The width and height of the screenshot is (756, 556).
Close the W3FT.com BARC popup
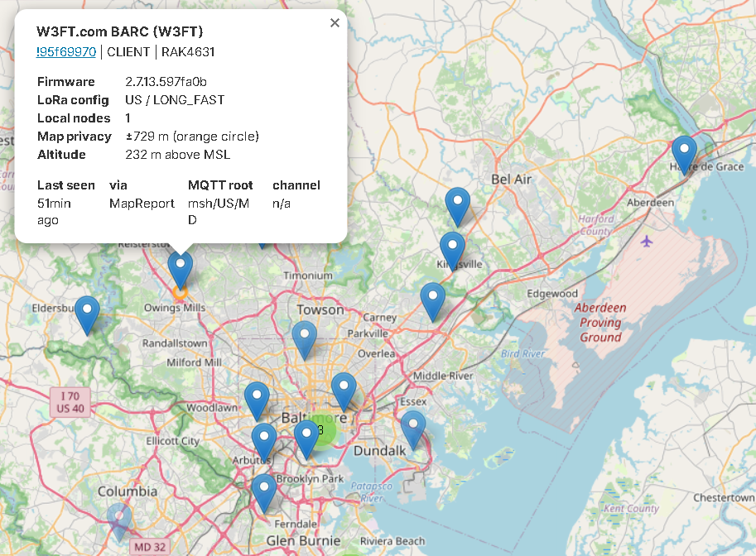pos(335,23)
